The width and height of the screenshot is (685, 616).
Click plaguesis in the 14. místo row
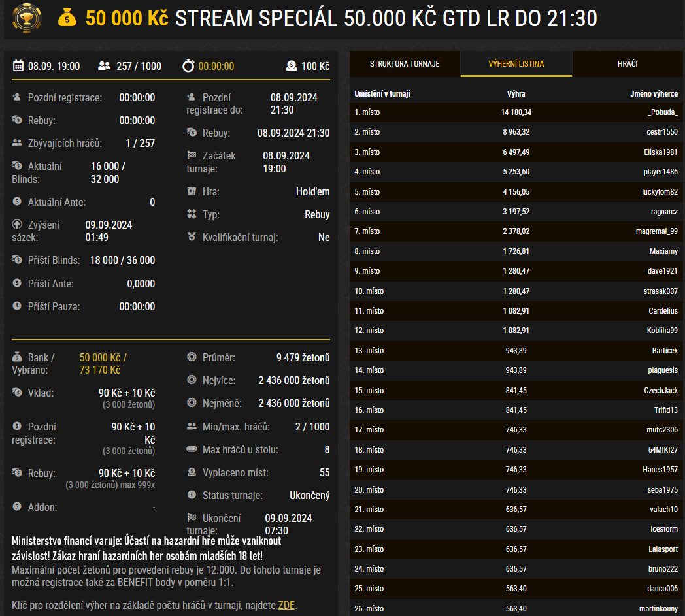(x=663, y=370)
